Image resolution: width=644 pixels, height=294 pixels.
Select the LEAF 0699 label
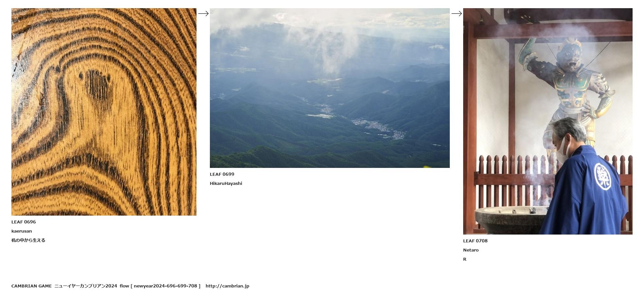[x=222, y=174]
